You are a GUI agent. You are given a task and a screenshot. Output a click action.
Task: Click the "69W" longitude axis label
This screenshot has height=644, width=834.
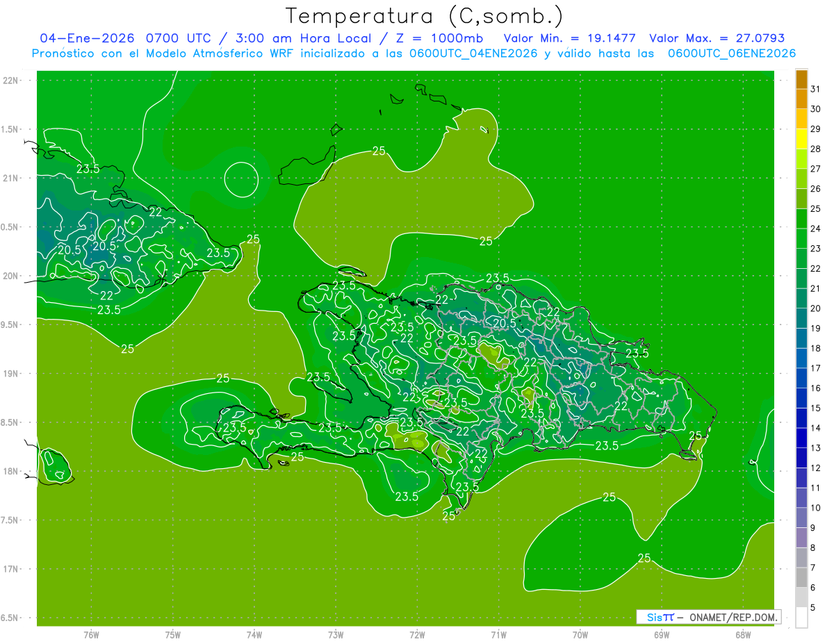coord(661,635)
